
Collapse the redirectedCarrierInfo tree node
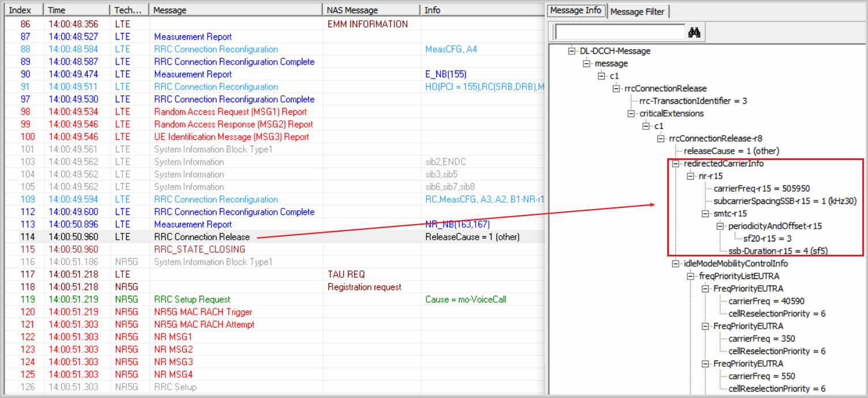point(676,163)
